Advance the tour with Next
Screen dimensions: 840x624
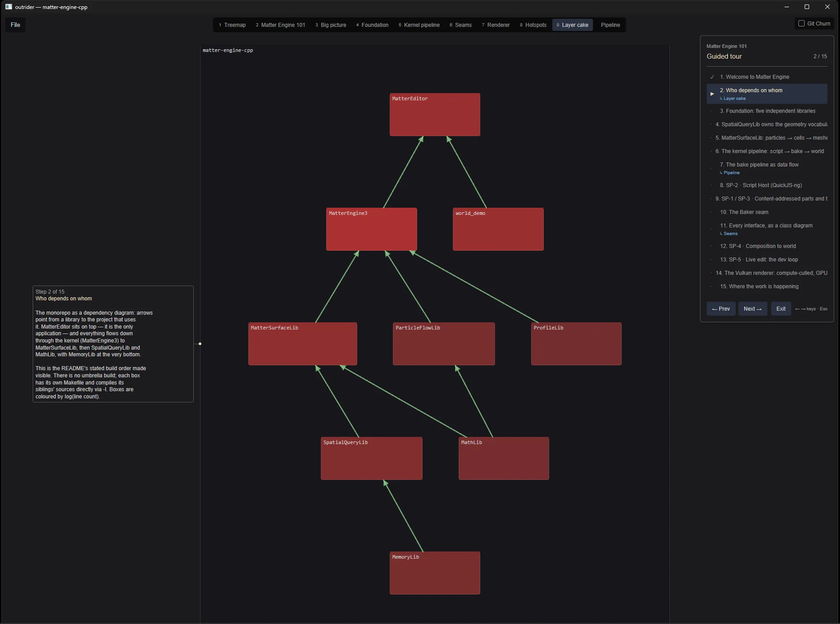pyautogui.click(x=753, y=309)
